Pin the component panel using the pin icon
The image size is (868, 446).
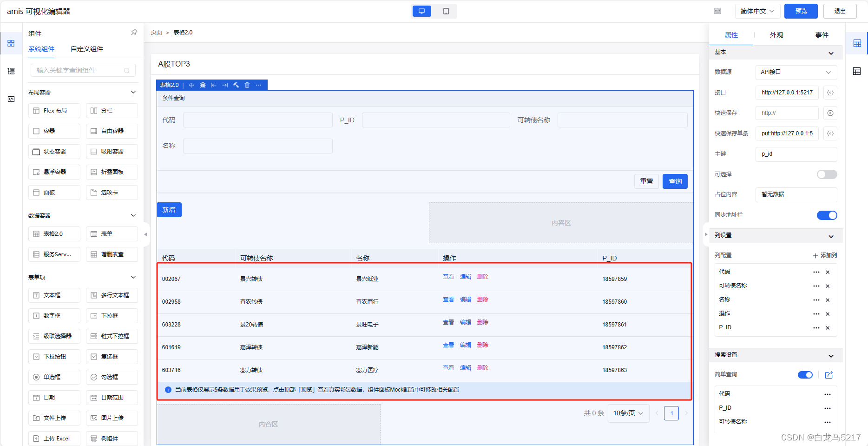click(x=134, y=32)
